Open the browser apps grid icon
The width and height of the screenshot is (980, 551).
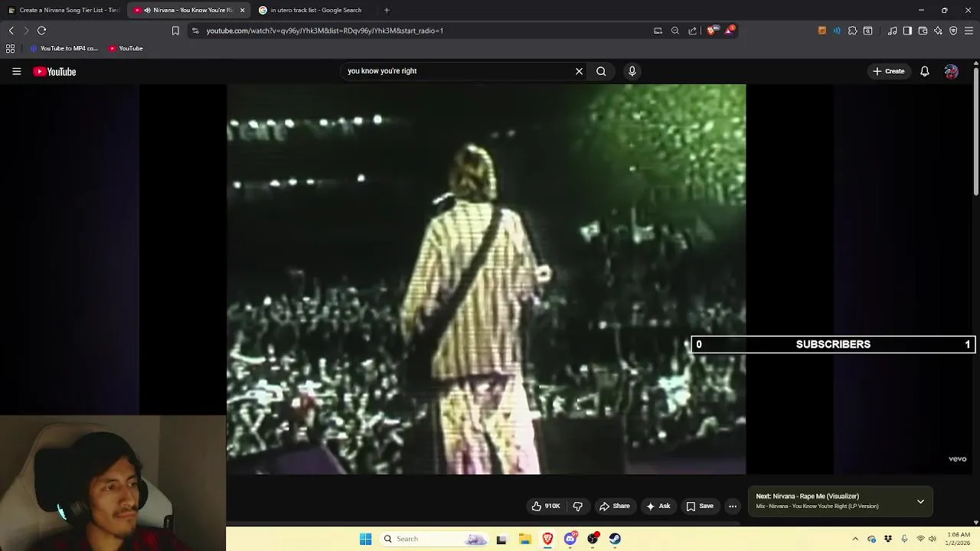[10, 48]
